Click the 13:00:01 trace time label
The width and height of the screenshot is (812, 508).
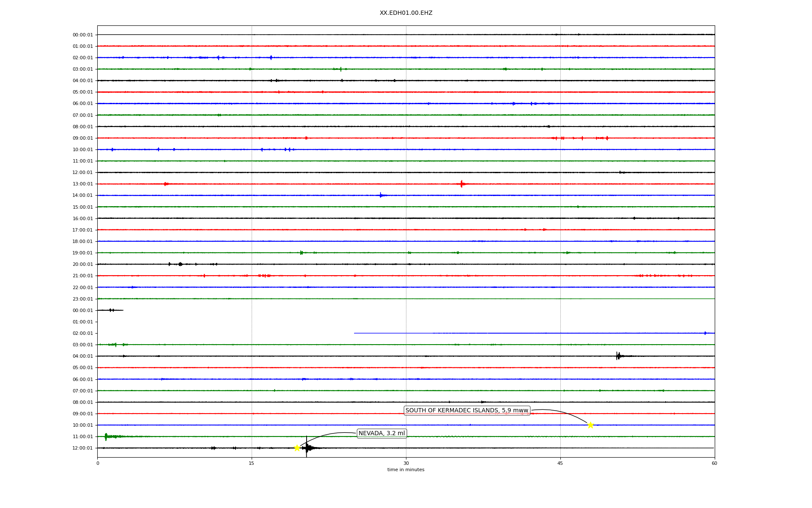(82, 184)
